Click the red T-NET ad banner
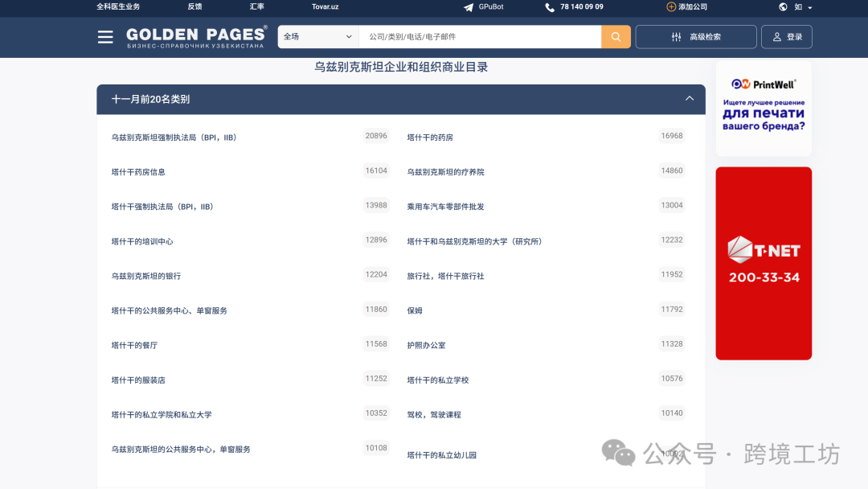The width and height of the screenshot is (868, 489). point(763,262)
